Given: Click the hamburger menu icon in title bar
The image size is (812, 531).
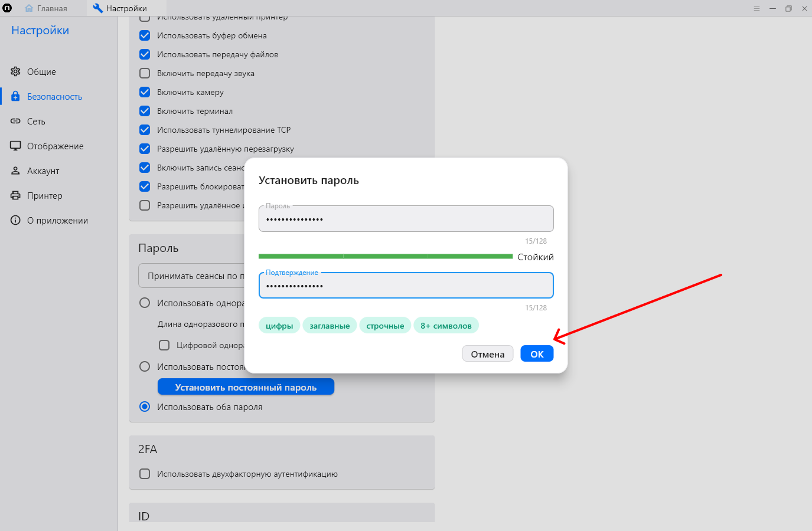Looking at the screenshot, I should point(756,8).
